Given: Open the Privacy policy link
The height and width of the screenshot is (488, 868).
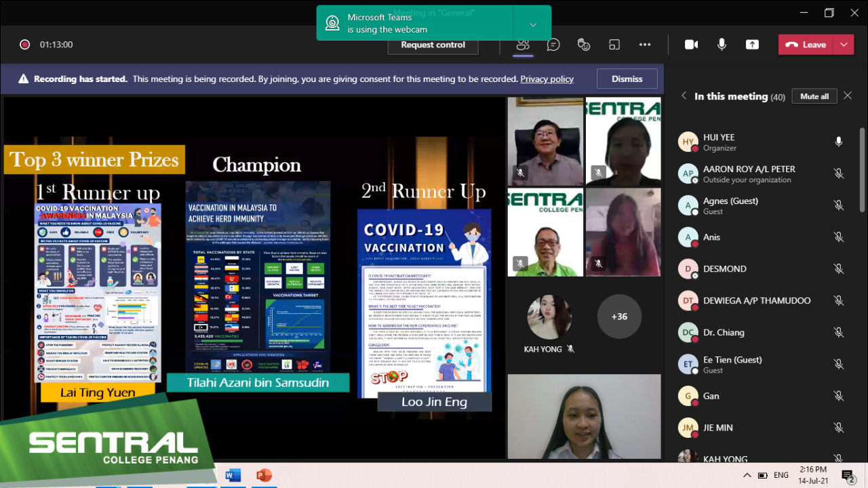Looking at the screenshot, I should [547, 79].
